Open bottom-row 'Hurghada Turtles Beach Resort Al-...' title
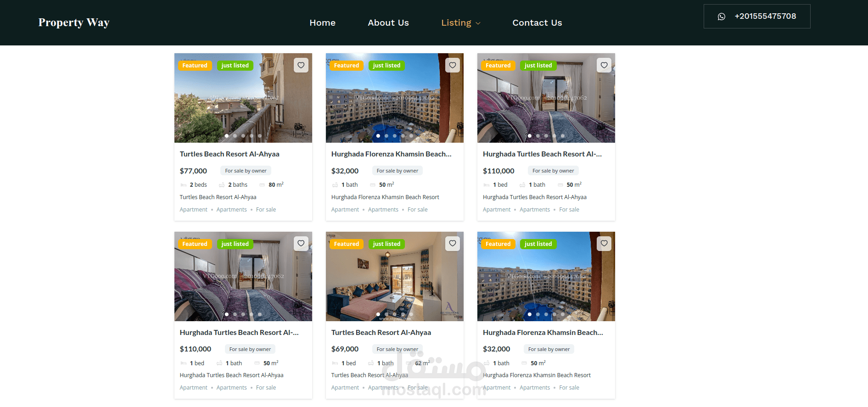The height and width of the screenshot is (407, 868). tap(239, 333)
